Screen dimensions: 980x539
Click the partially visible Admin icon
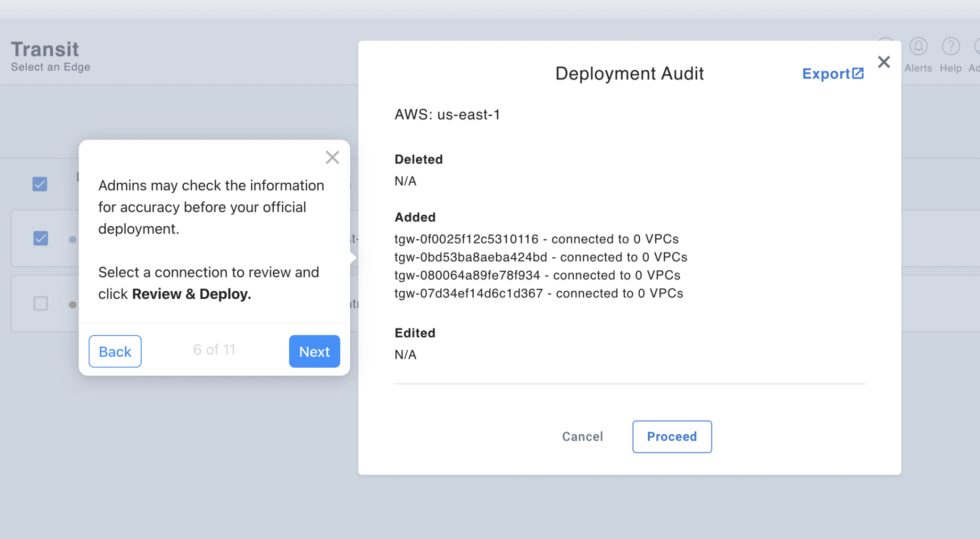pos(977,47)
